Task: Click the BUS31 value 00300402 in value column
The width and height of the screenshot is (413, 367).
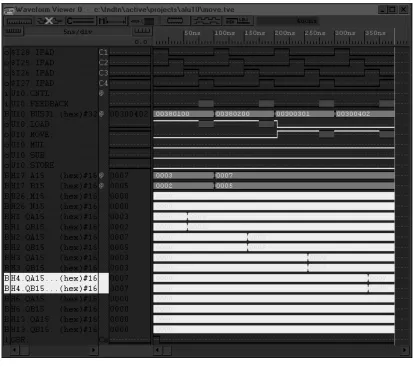Action: [129, 114]
